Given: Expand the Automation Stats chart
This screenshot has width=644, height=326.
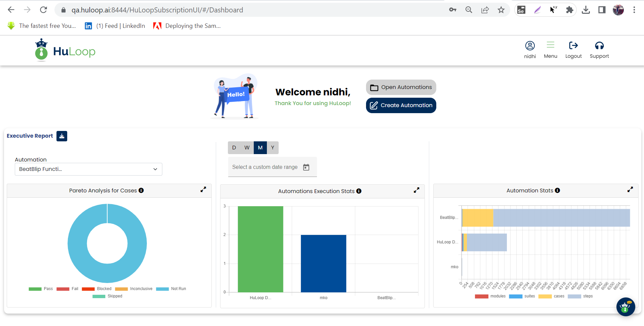Looking at the screenshot, I should click(630, 190).
